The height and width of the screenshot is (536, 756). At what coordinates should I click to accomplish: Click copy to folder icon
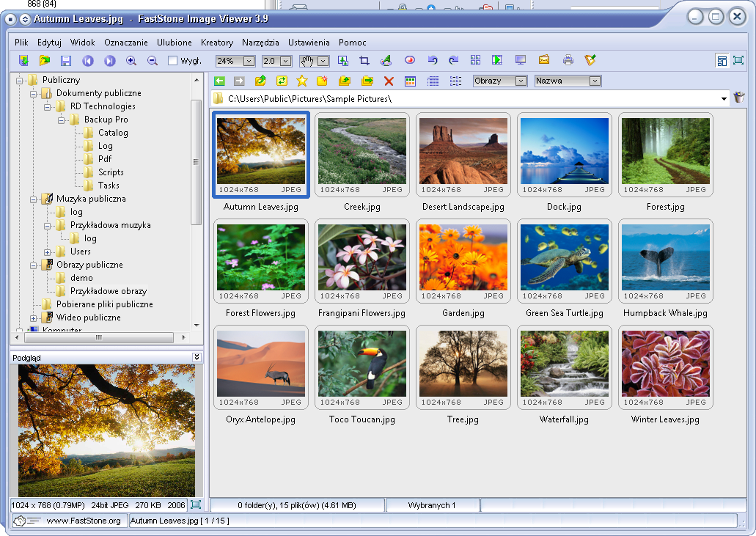[344, 81]
